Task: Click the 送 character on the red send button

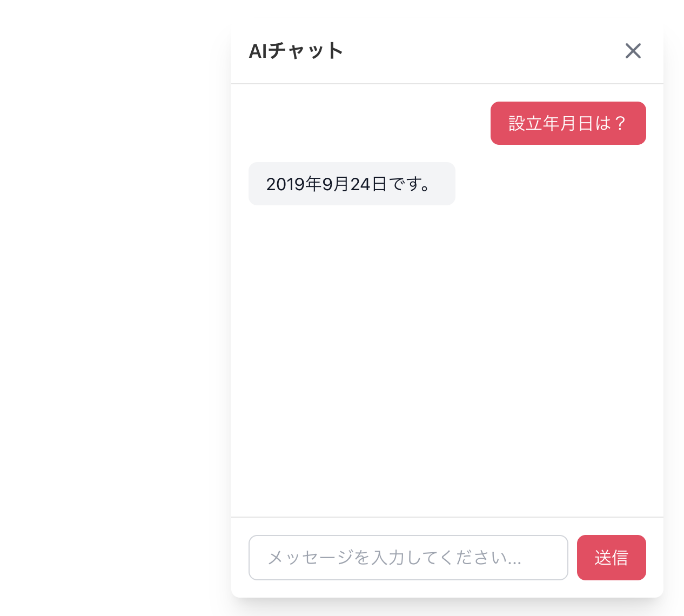Action: 602,558
